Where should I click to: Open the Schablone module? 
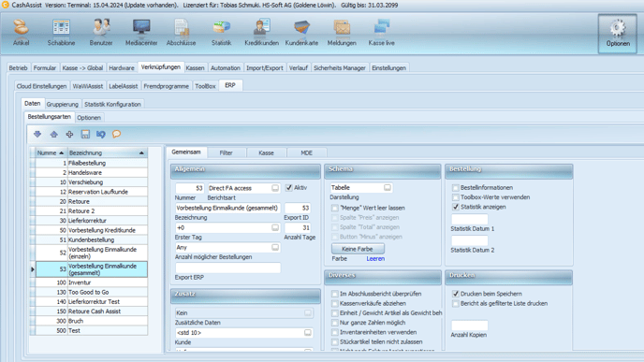click(61, 32)
